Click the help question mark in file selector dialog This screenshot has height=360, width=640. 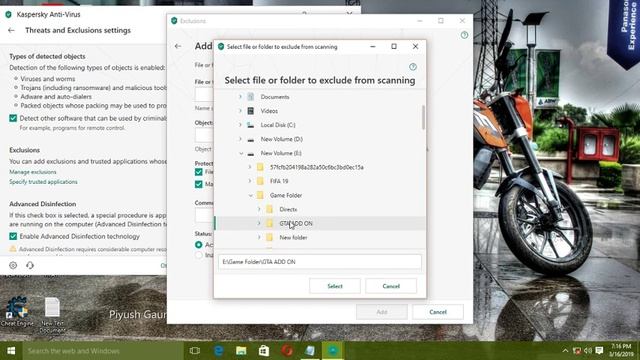pyautogui.click(x=413, y=67)
